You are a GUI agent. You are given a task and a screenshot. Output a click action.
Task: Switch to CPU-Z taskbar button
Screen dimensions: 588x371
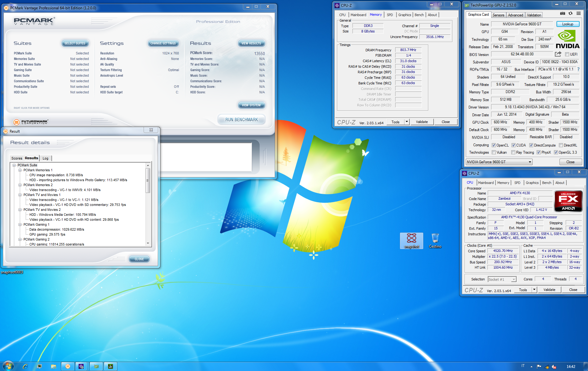click(81, 366)
